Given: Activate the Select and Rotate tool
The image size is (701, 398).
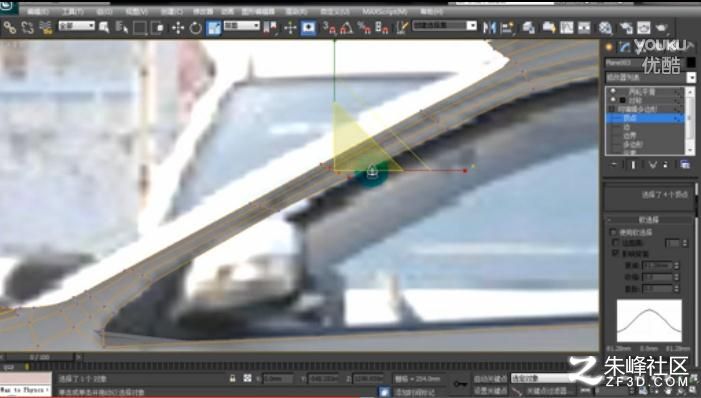Looking at the screenshot, I should (195, 28).
